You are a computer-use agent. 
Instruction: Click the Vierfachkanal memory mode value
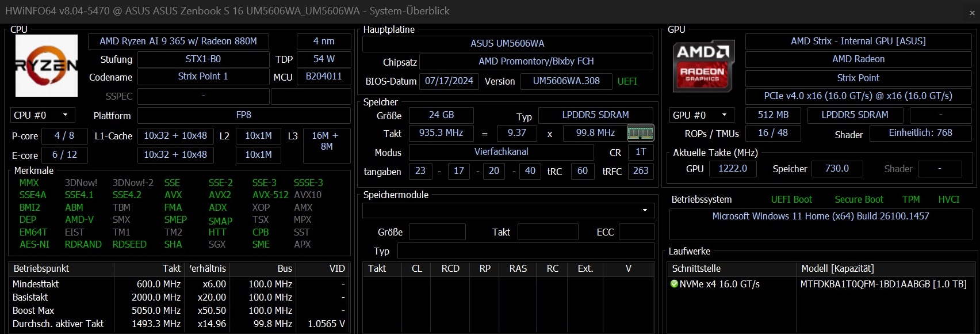click(x=502, y=152)
